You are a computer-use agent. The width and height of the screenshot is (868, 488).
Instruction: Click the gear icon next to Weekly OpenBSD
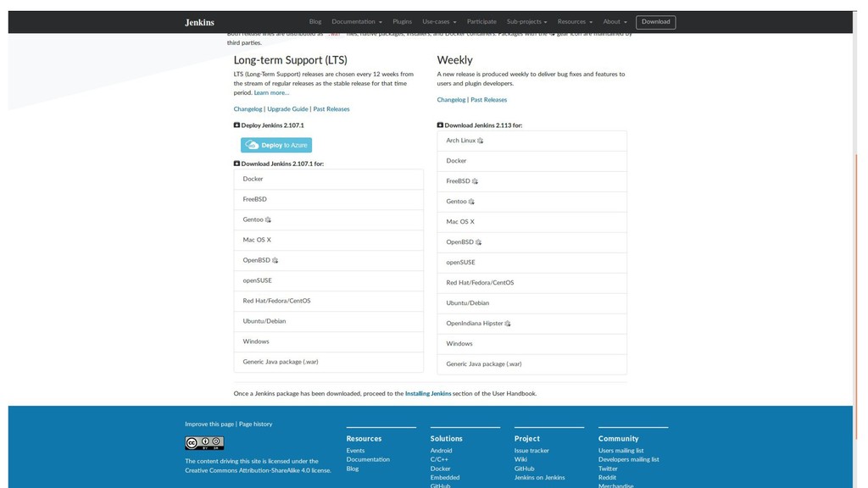478,242
